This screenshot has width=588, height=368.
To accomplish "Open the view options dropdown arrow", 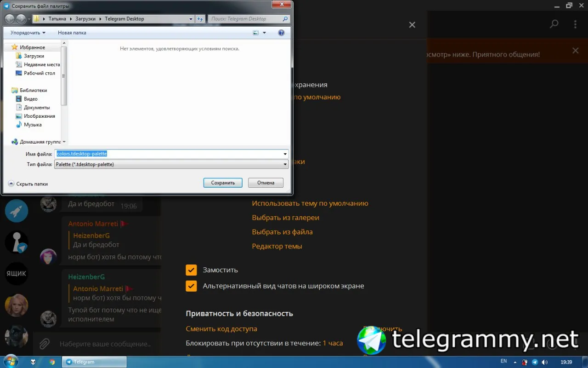I will tap(264, 33).
